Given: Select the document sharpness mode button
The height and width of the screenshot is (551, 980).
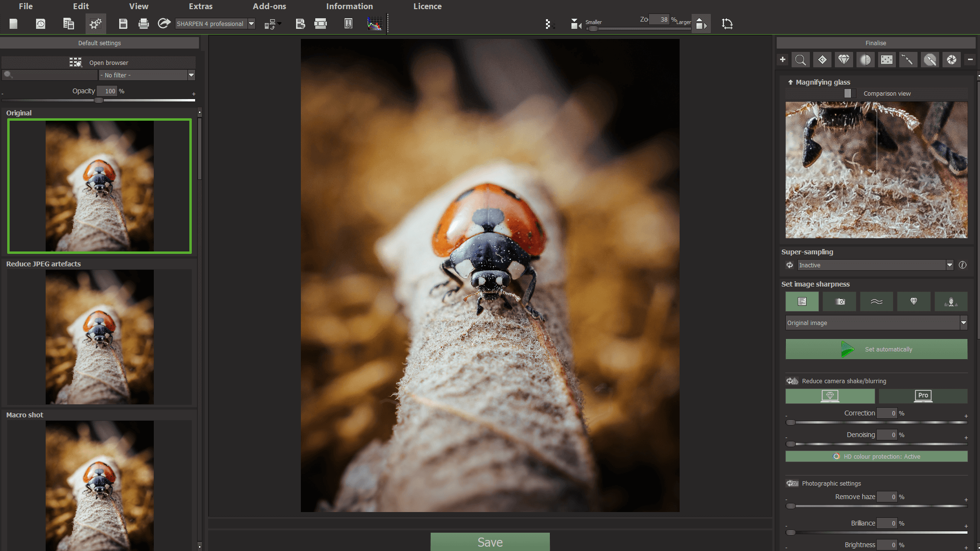Looking at the screenshot, I should [x=802, y=301].
